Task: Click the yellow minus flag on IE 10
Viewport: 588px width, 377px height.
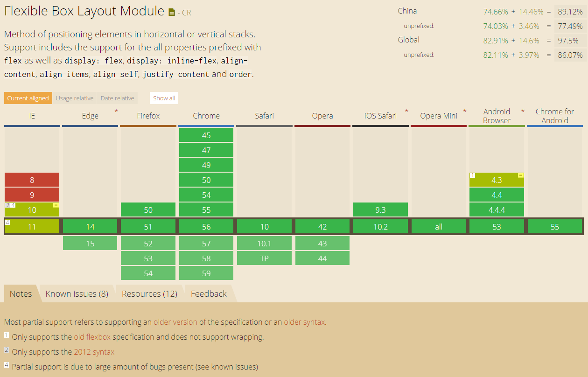Action: (x=56, y=205)
